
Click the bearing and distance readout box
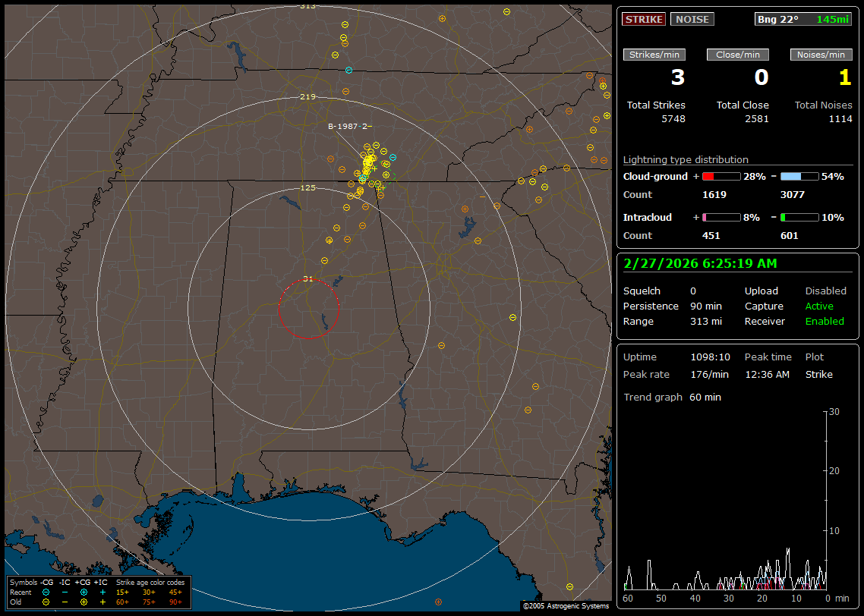coord(803,20)
